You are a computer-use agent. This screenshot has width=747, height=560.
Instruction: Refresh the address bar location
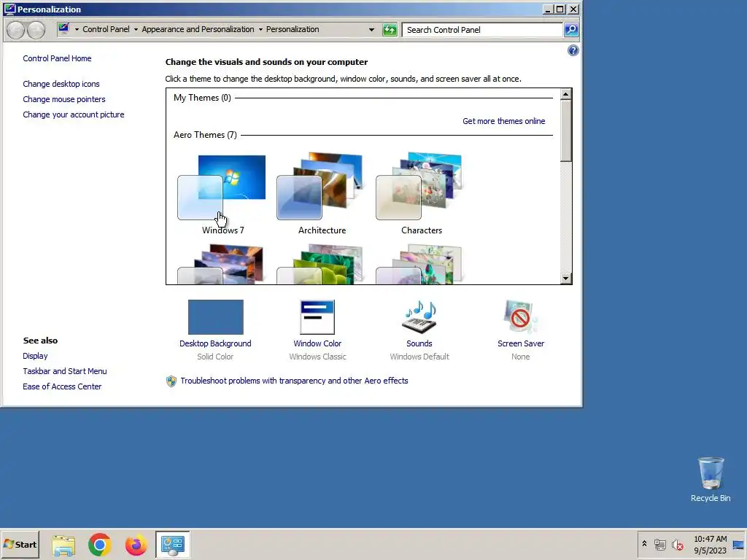[390, 29]
